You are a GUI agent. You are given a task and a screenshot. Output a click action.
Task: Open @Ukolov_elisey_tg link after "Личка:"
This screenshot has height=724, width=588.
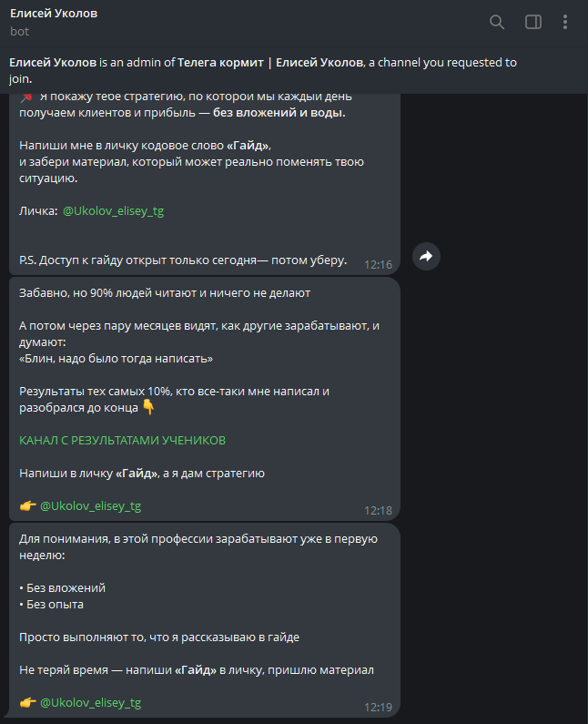(113, 210)
